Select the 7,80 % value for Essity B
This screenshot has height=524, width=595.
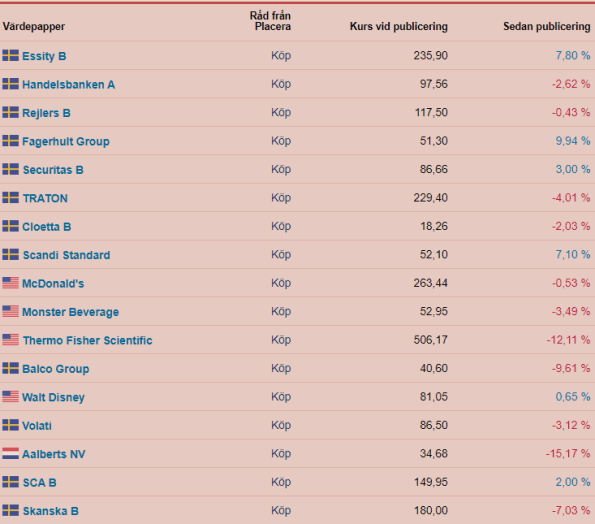click(x=573, y=55)
